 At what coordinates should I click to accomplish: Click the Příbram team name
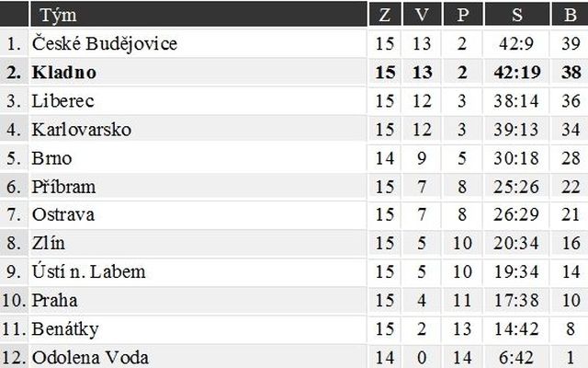[x=63, y=187]
